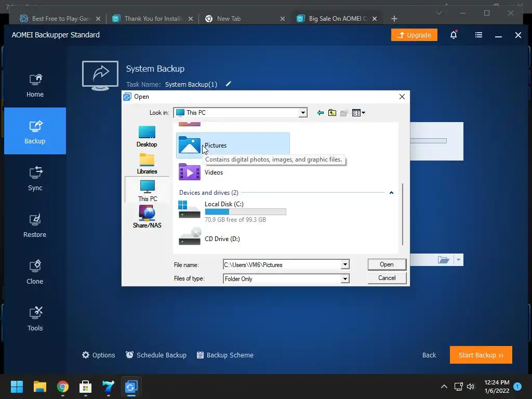Select the Pictures folder
The width and height of the screenshot is (532, 399).
point(233,145)
